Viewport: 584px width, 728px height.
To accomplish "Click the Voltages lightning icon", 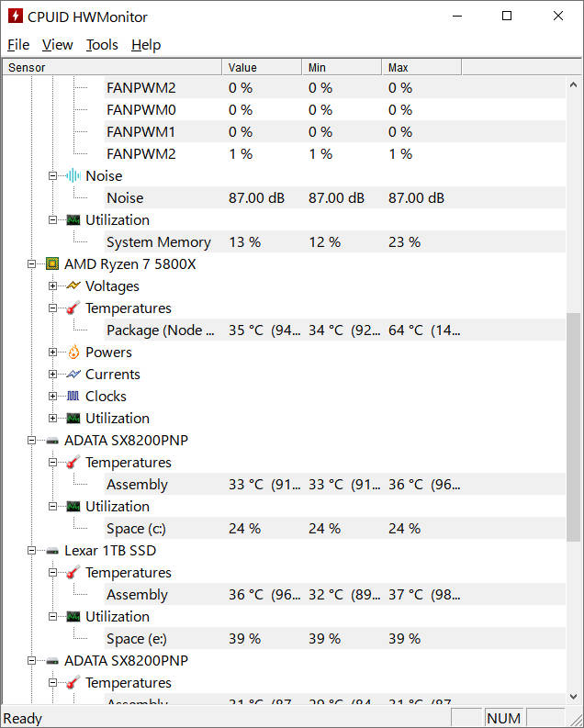I will click(x=73, y=286).
